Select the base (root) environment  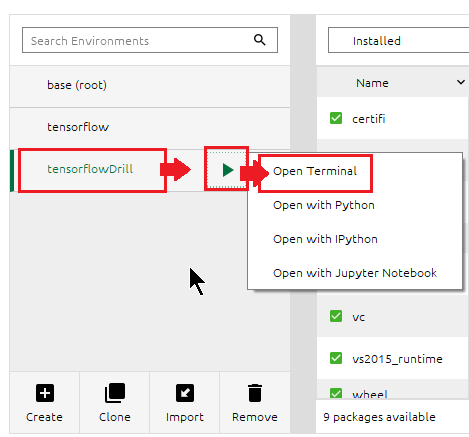(150, 86)
